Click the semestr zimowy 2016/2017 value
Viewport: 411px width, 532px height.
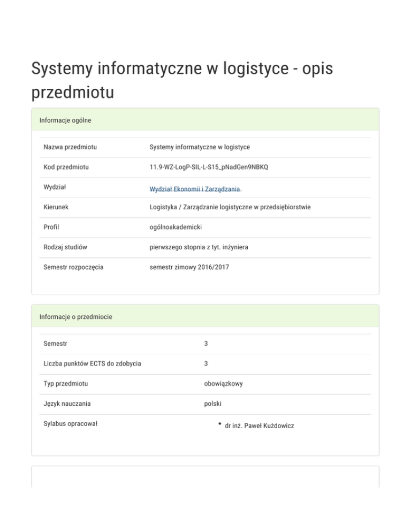tap(189, 267)
